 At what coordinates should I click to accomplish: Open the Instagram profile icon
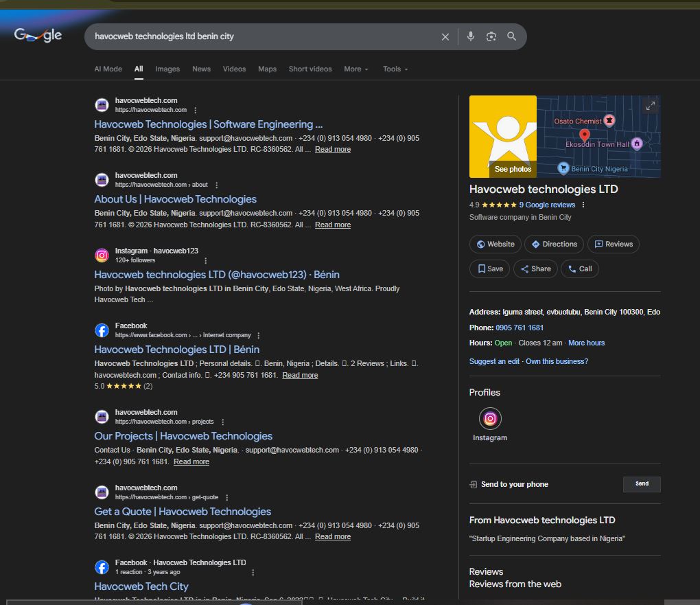coord(490,418)
